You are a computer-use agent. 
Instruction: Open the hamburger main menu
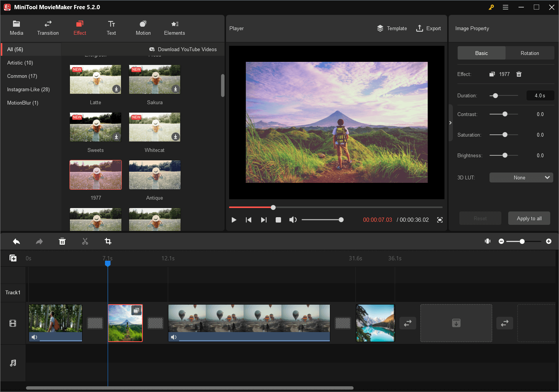point(506,7)
